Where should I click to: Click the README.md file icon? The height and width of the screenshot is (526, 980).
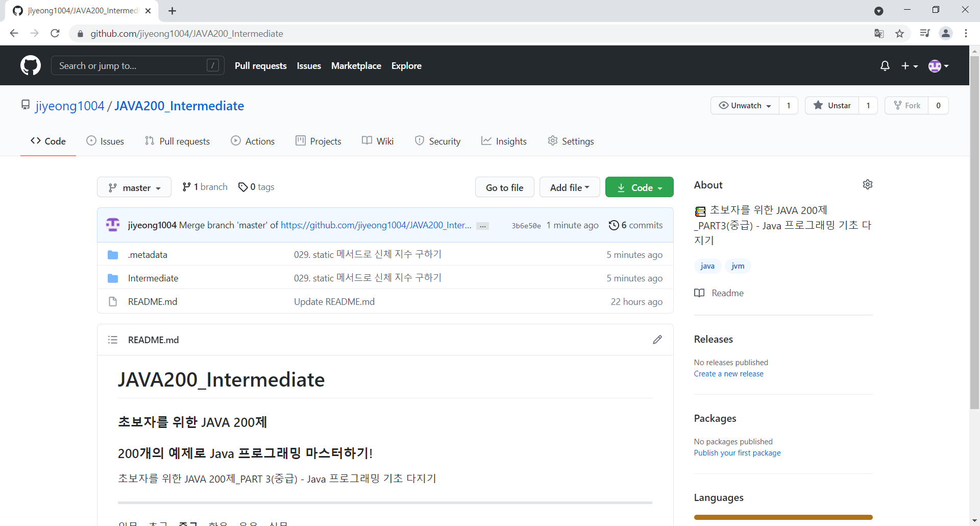pyautogui.click(x=113, y=301)
